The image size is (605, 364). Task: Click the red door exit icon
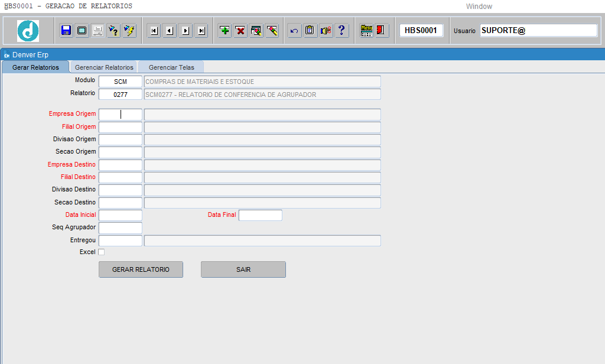pos(382,31)
